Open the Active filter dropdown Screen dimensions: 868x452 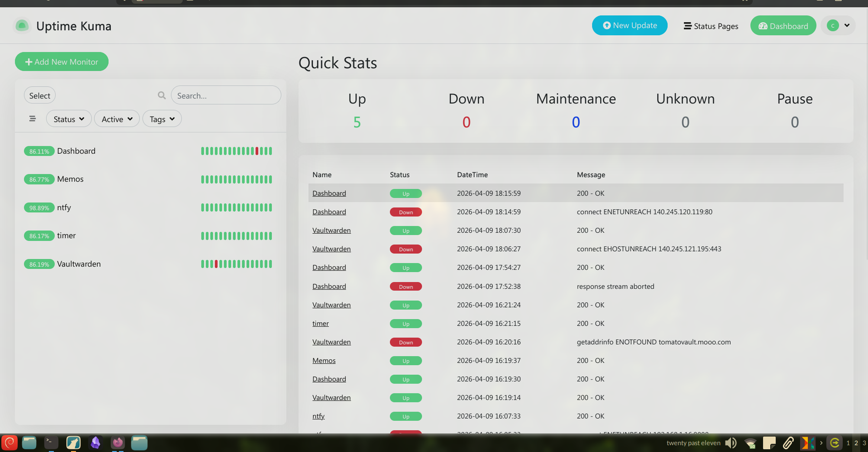click(x=117, y=119)
